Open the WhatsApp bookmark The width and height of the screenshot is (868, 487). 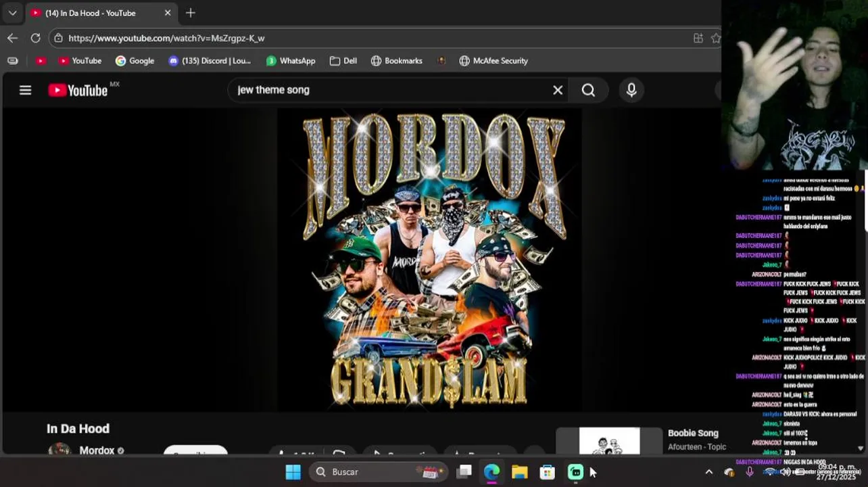(291, 61)
